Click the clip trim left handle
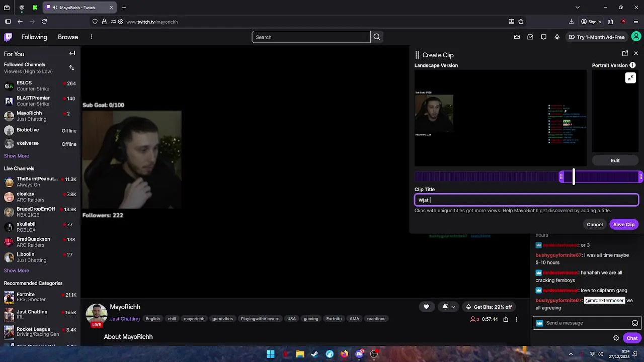644x362 pixels. (x=561, y=176)
